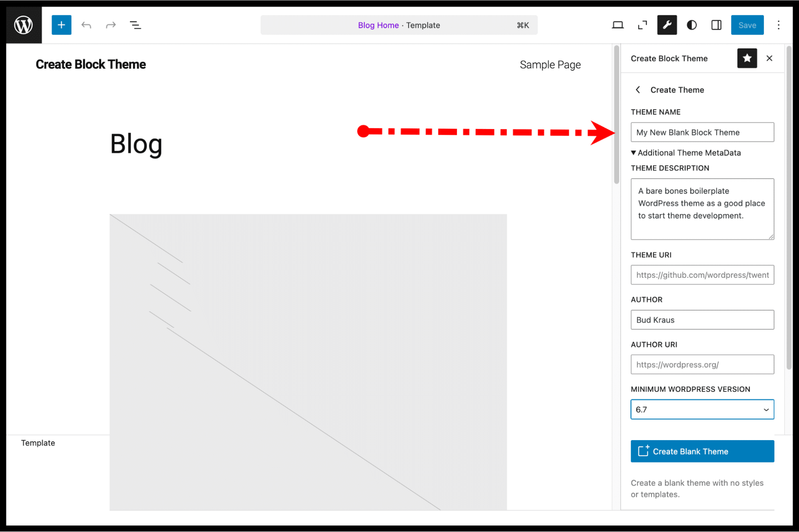Image resolution: width=799 pixels, height=532 pixels.
Task: Click the wrench/tools settings icon
Action: [667, 24]
